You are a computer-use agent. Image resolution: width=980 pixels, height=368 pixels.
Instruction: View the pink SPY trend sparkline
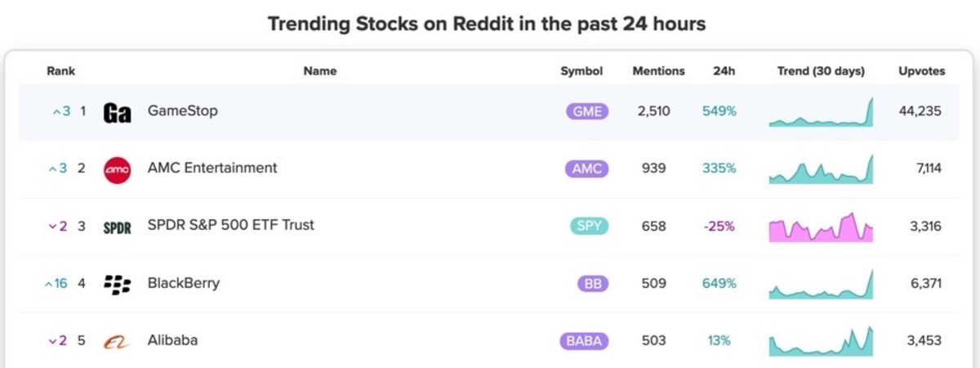821,227
